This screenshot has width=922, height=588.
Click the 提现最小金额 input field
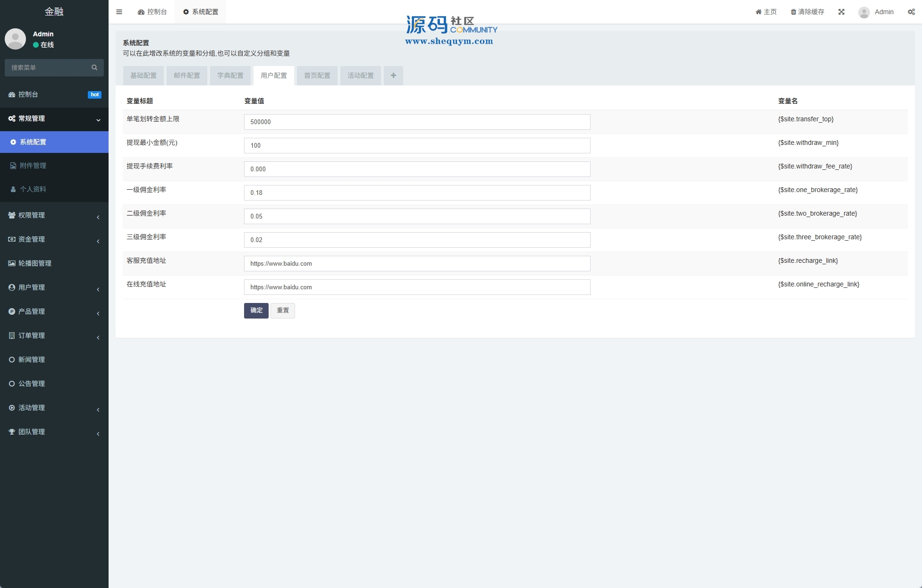(x=417, y=145)
